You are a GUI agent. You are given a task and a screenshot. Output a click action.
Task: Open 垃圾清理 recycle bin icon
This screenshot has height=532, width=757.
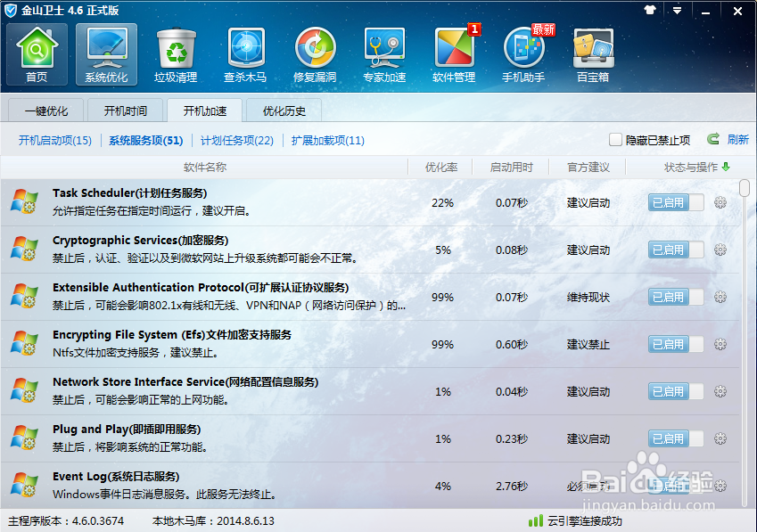coord(176,54)
